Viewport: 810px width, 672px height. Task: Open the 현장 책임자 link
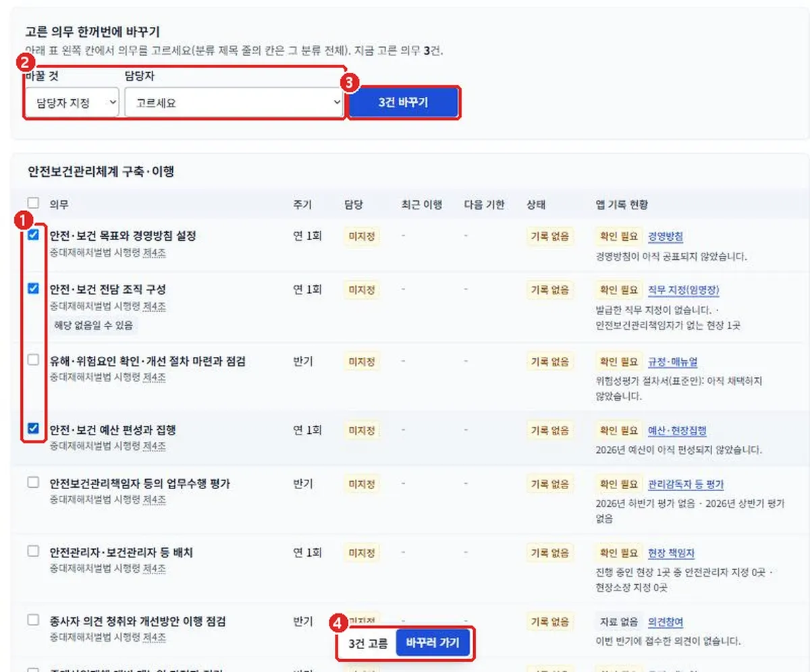coord(671,553)
